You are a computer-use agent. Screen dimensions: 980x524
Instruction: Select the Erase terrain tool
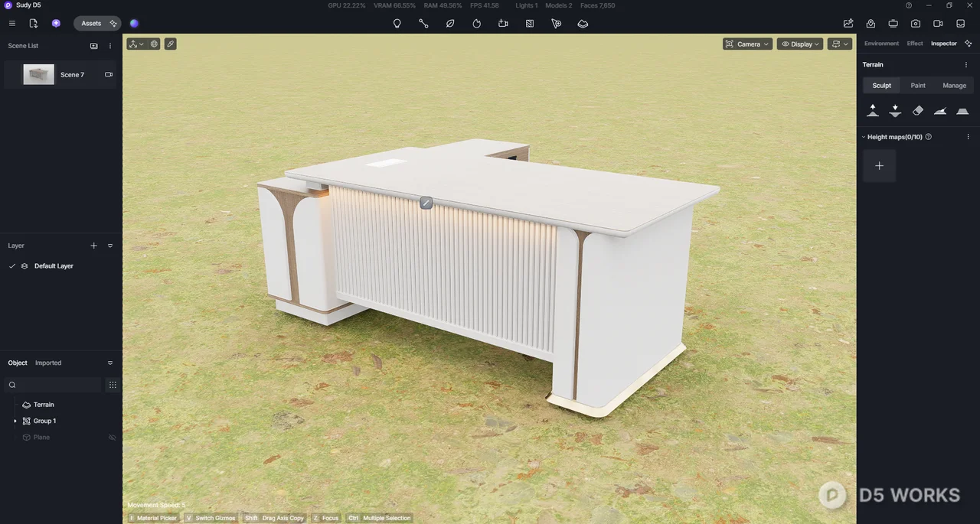click(918, 111)
